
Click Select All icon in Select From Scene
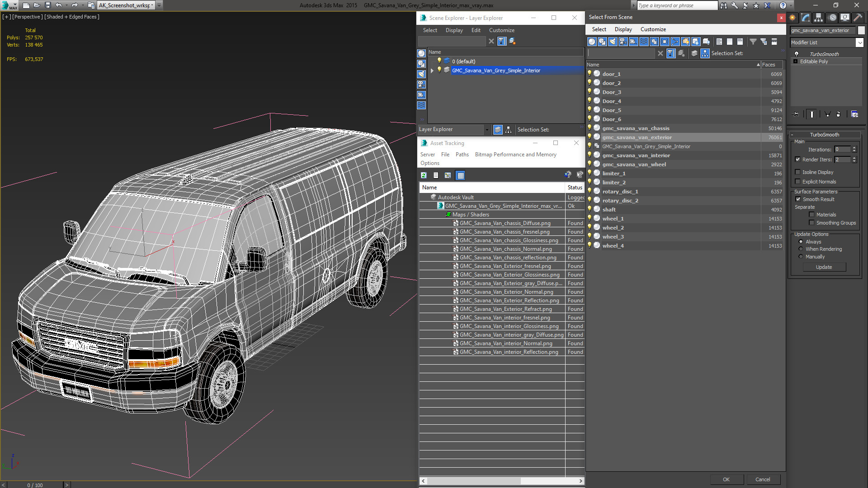pos(719,42)
